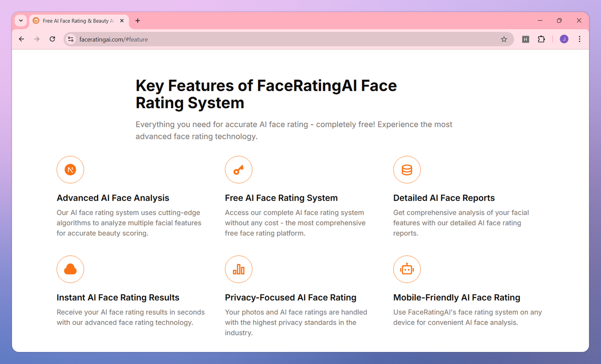Expand the tab search dropdown arrow
The image size is (601, 364).
(x=21, y=21)
